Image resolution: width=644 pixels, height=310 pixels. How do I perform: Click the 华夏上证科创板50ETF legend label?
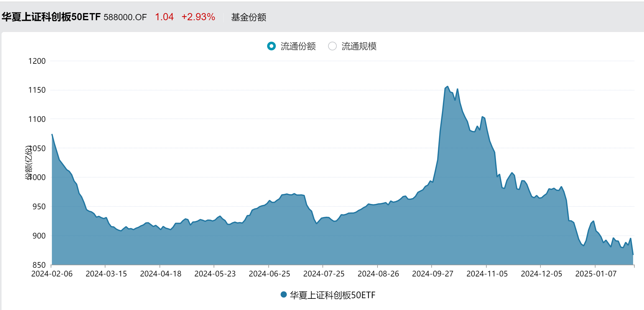333,295
